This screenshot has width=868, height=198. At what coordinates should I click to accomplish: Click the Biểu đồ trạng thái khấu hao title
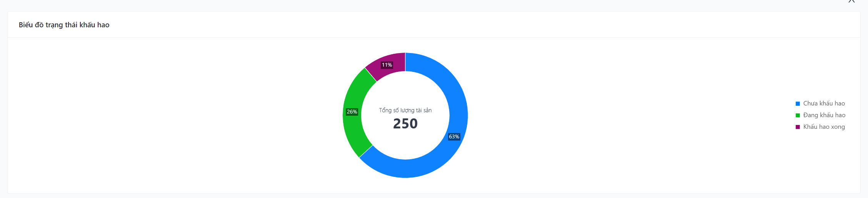[64, 25]
